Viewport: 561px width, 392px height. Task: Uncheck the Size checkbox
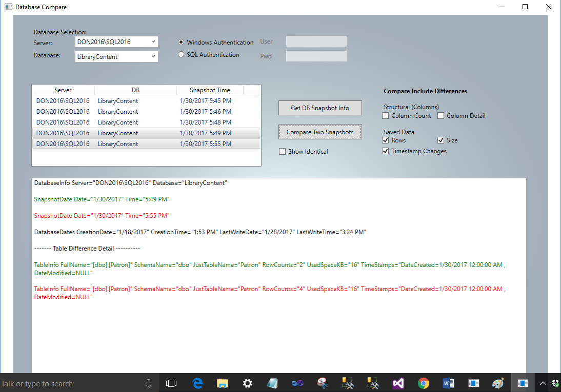click(441, 140)
